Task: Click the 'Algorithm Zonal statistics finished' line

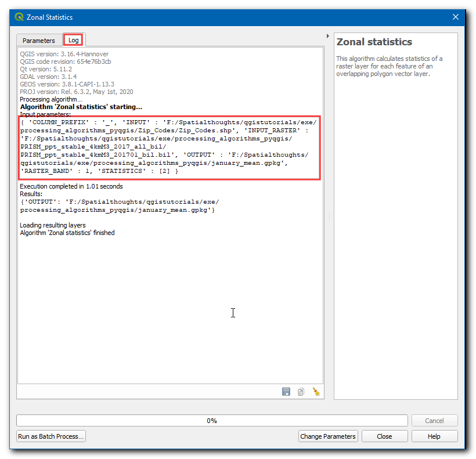Action: coord(67,233)
